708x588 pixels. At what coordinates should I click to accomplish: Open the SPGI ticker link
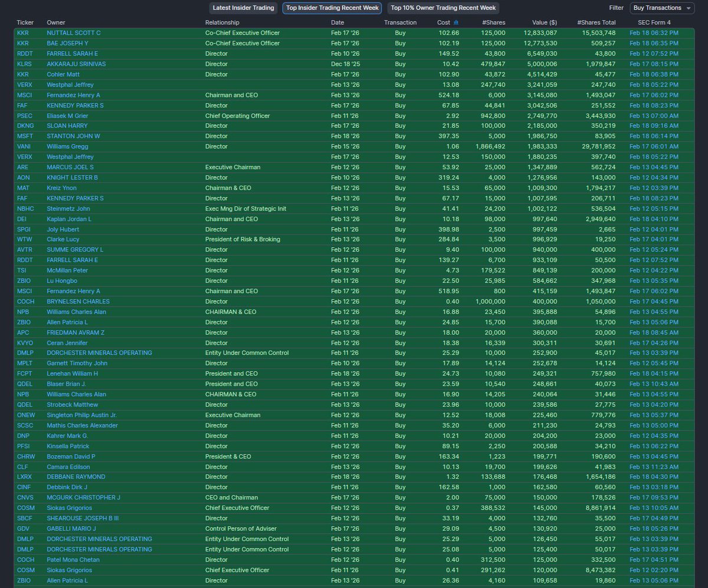click(25, 229)
